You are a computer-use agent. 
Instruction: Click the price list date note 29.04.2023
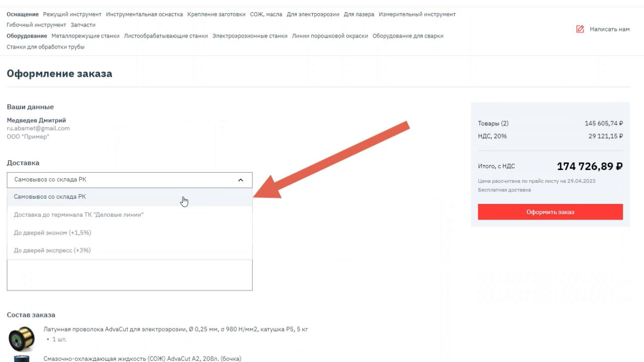pyautogui.click(x=536, y=181)
